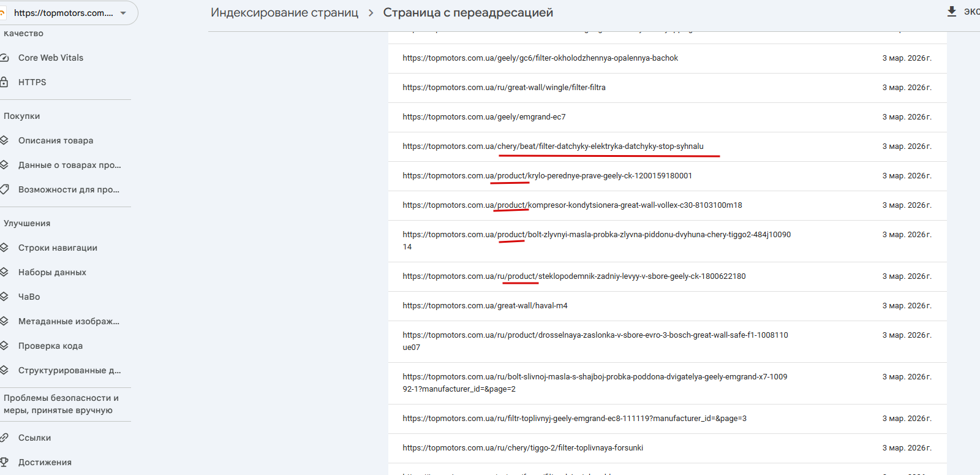Click the date in the gc6/filter-okholodzhennya row
The width and height of the screenshot is (980, 475).
pos(907,58)
